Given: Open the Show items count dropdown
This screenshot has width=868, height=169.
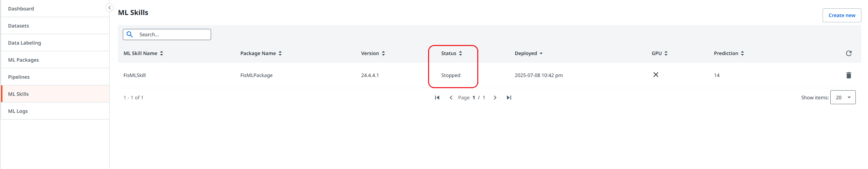Looking at the screenshot, I should click(843, 98).
